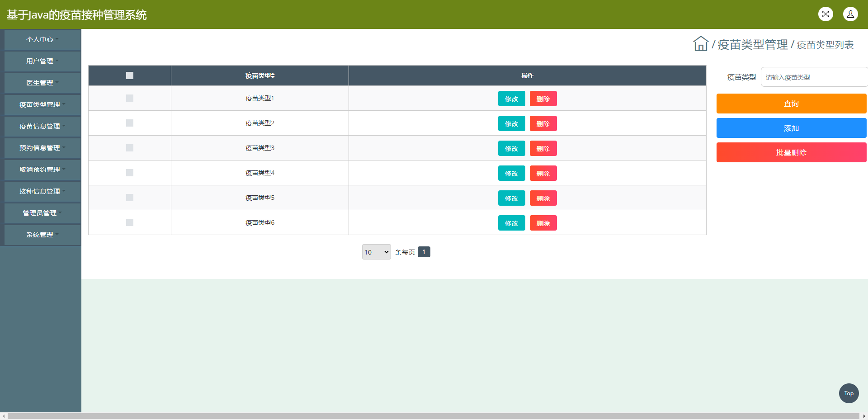Delete 疫苗类型3 with 删除 button
The image size is (868, 420).
click(x=543, y=148)
